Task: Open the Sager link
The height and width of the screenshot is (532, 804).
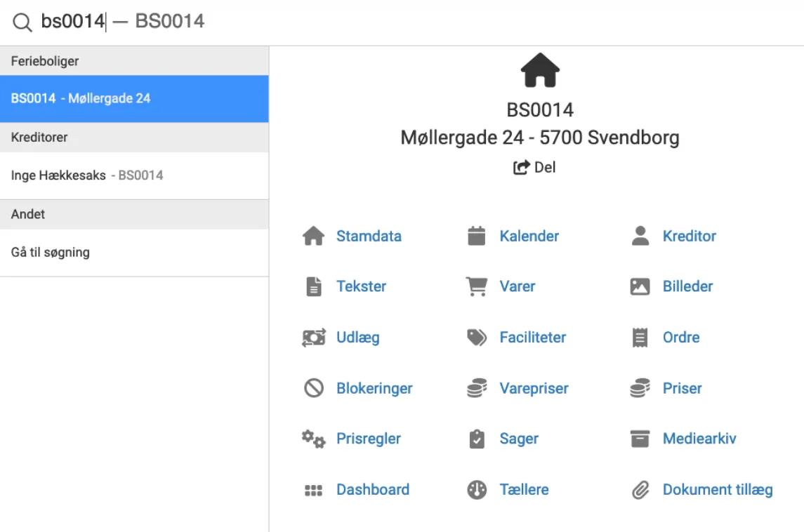Action: pos(519,439)
